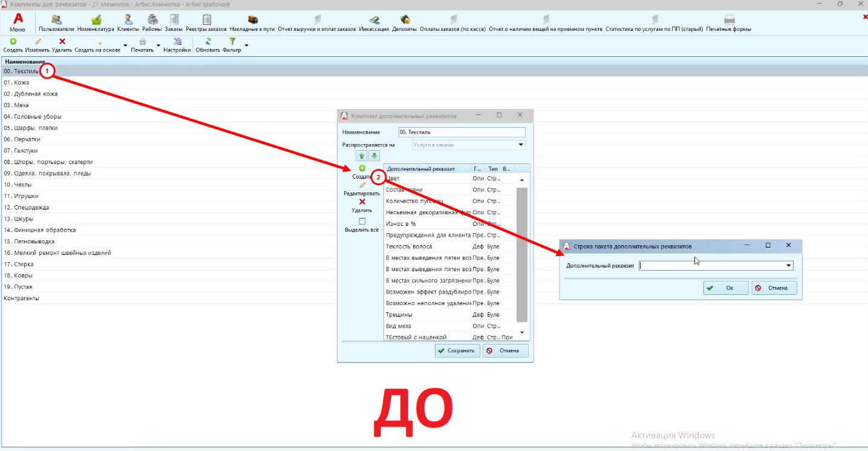
Task: Select the Износ в % row
Action: tap(450, 223)
